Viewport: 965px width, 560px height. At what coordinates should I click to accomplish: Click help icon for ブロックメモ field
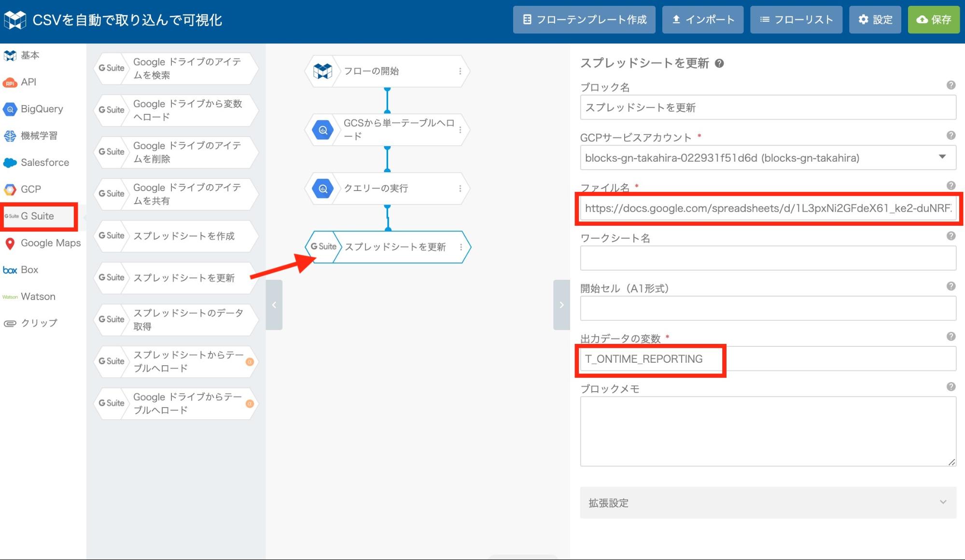pyautogui.click(x=951, y=386)
